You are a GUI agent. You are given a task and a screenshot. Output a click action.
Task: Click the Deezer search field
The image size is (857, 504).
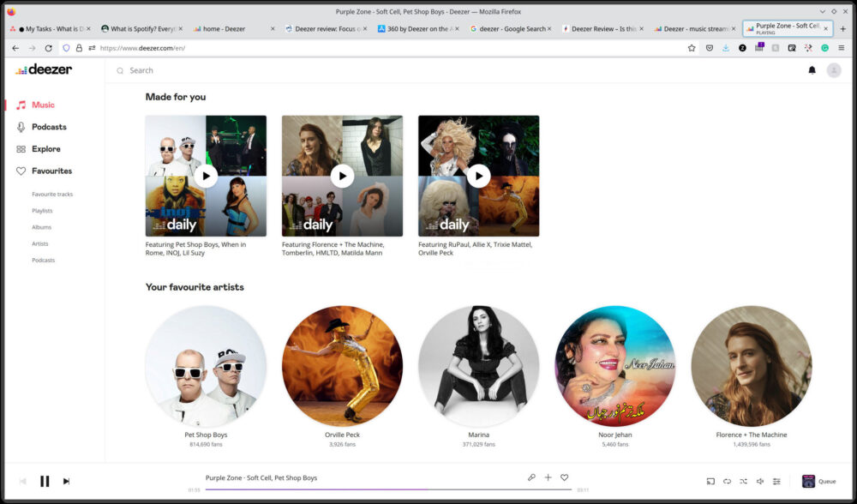343,70
